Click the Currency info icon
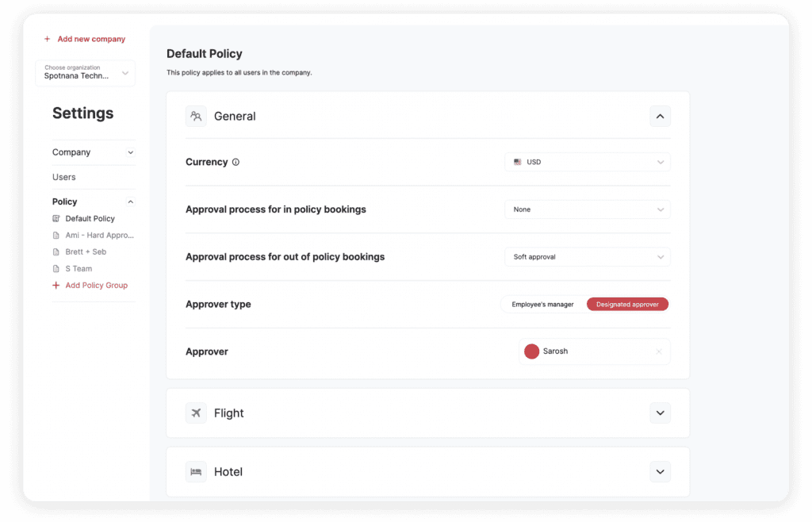812x522 pixels. tap(236, 162)
